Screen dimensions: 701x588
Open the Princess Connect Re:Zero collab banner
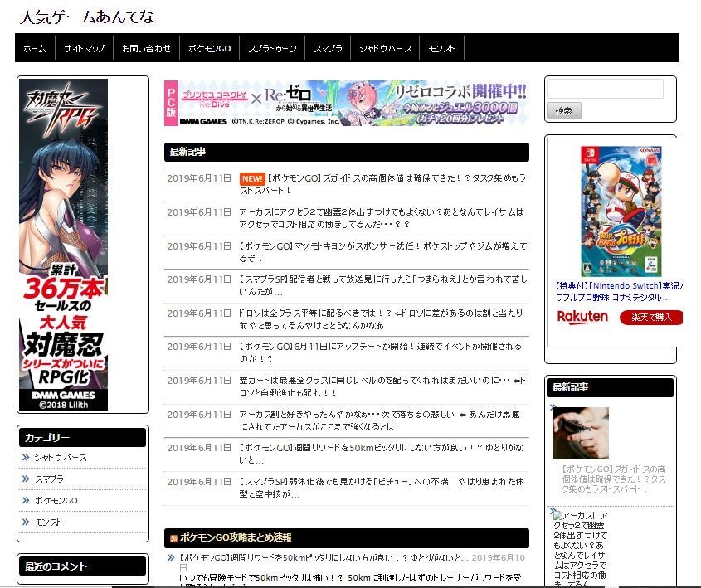[x=347, y=103]
